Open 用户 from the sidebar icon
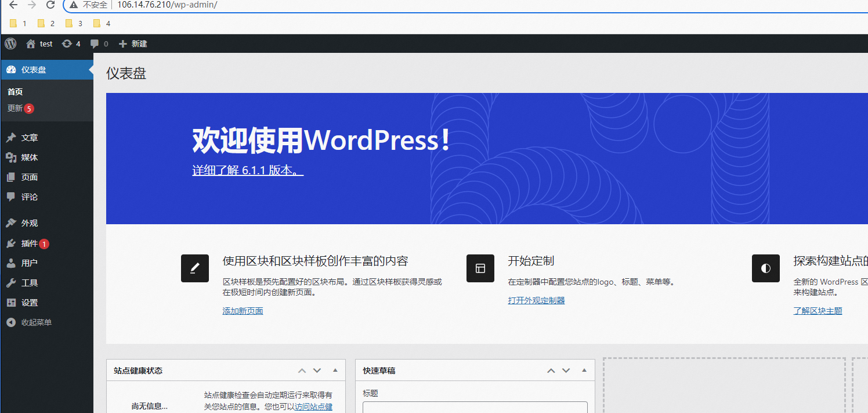The height and width of the screenshot is (413, 868). click(x=12, y=263)
